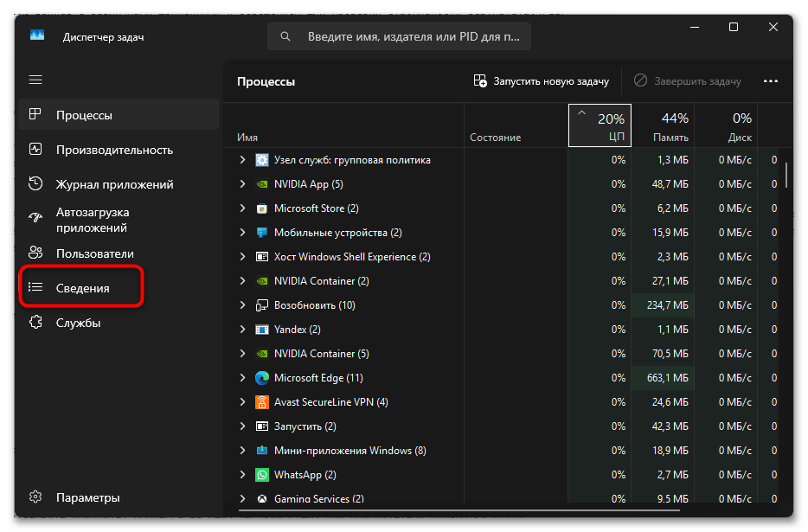Expand Мобильные устройства (2) group

point(242,233)
